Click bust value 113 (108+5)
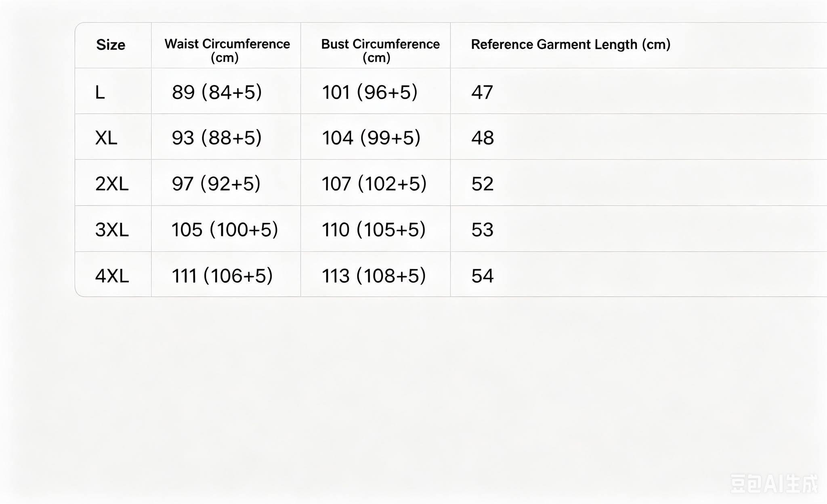 coord(374,276)
